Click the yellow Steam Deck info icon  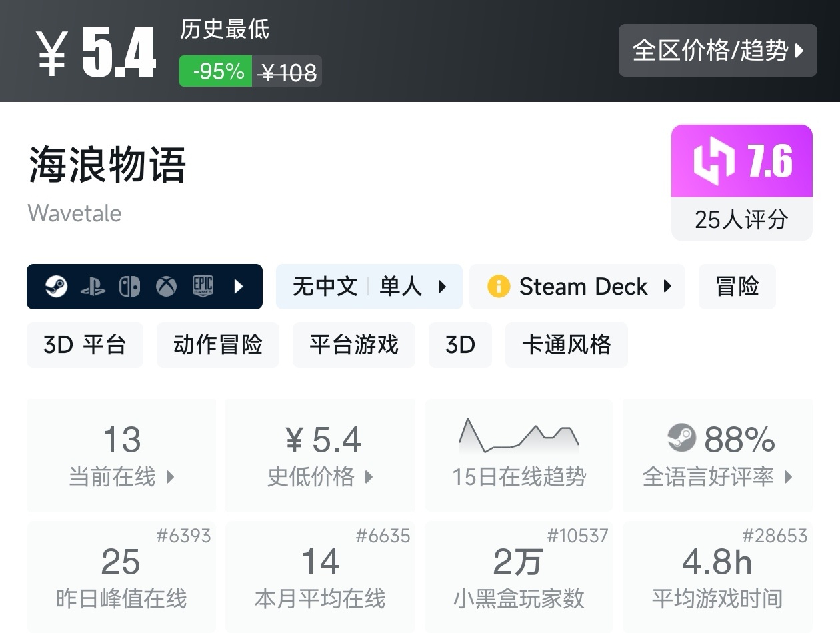498,287
